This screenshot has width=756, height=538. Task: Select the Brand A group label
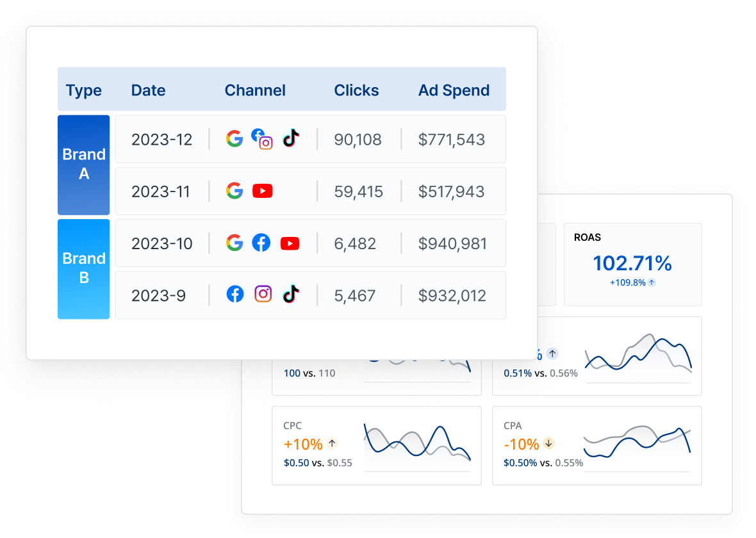pos(83,165)
